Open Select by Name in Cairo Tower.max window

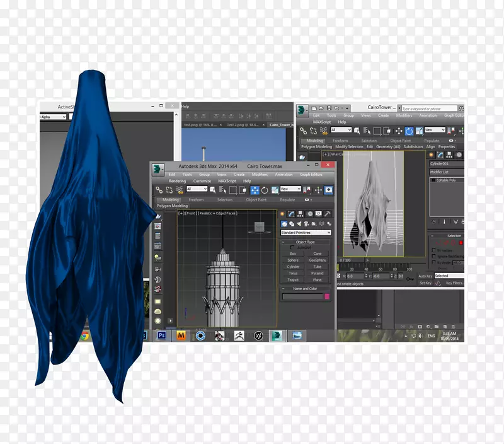pos(222,190)
